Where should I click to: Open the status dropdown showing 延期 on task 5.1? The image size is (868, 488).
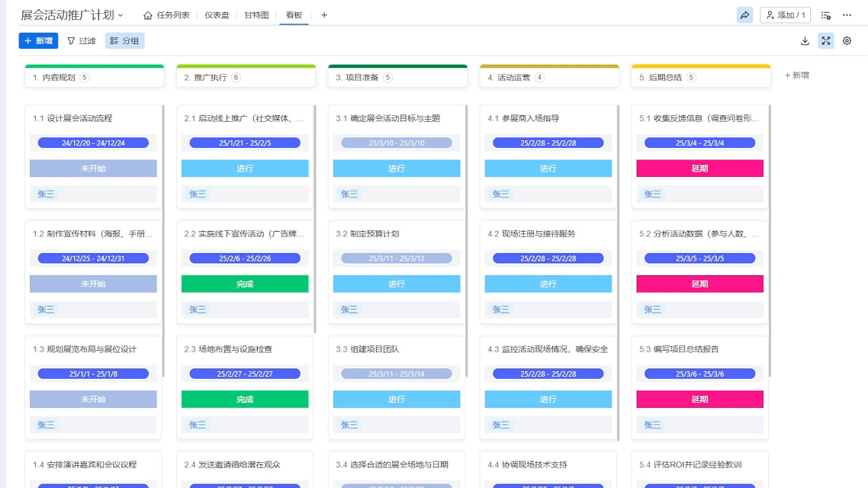click(699, 168)
